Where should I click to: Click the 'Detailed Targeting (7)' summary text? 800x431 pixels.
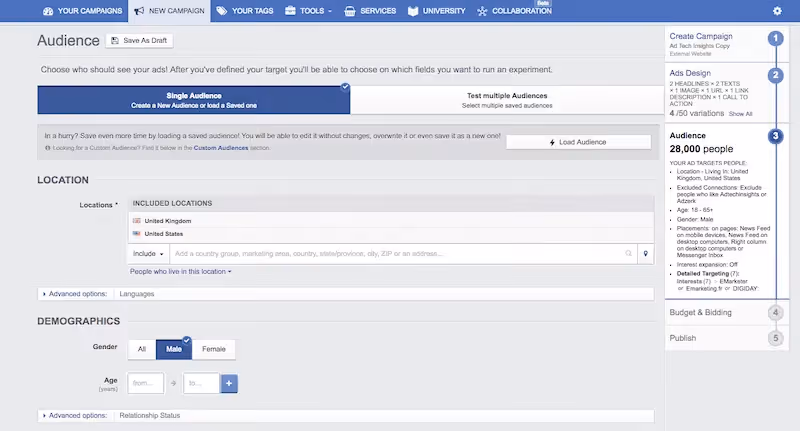coord(708,273)
